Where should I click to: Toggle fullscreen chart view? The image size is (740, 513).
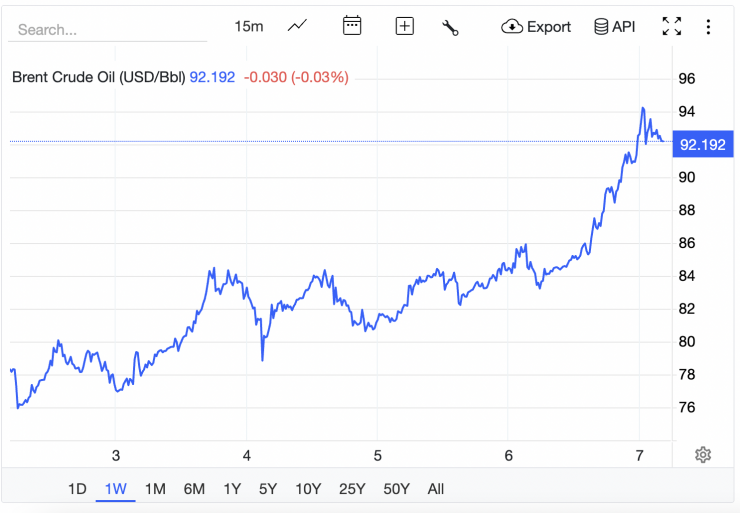[672, 27]
